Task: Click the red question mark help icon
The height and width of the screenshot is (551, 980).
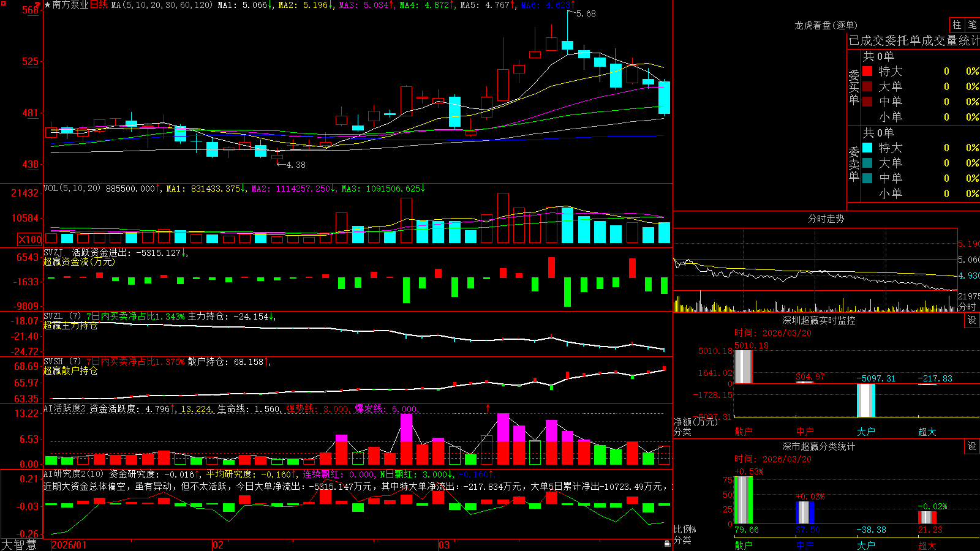Action: (x=37, y=4)
